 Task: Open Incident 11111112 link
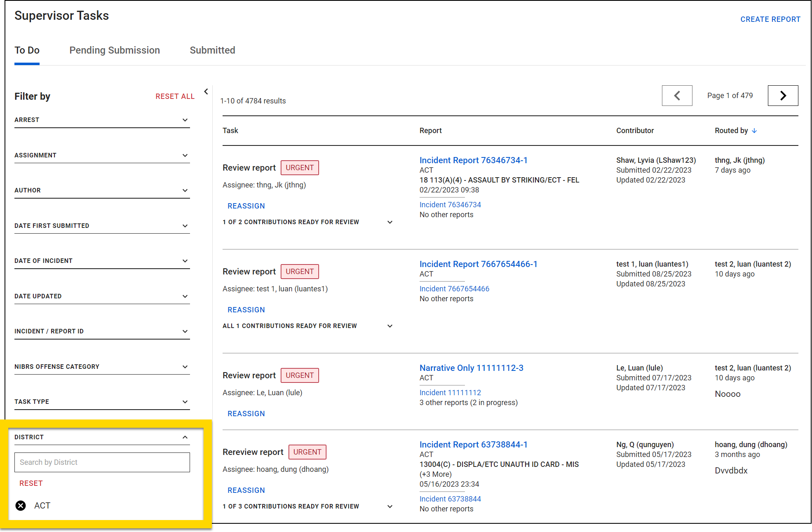450,392
